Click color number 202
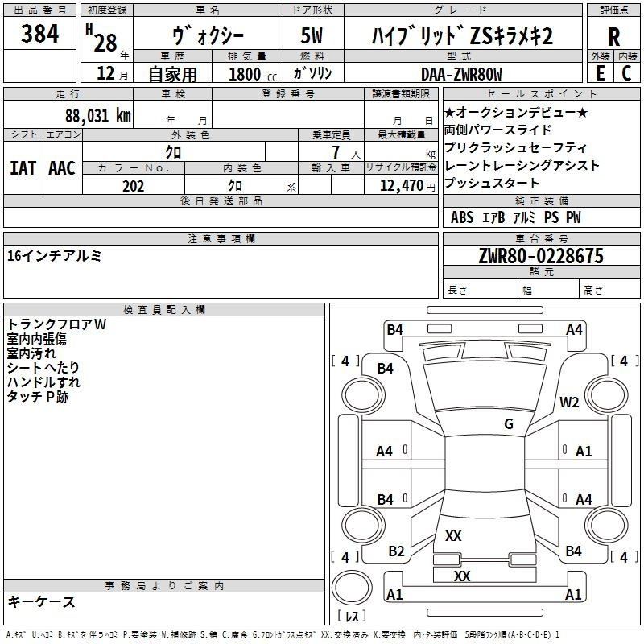 coord(134,186)
